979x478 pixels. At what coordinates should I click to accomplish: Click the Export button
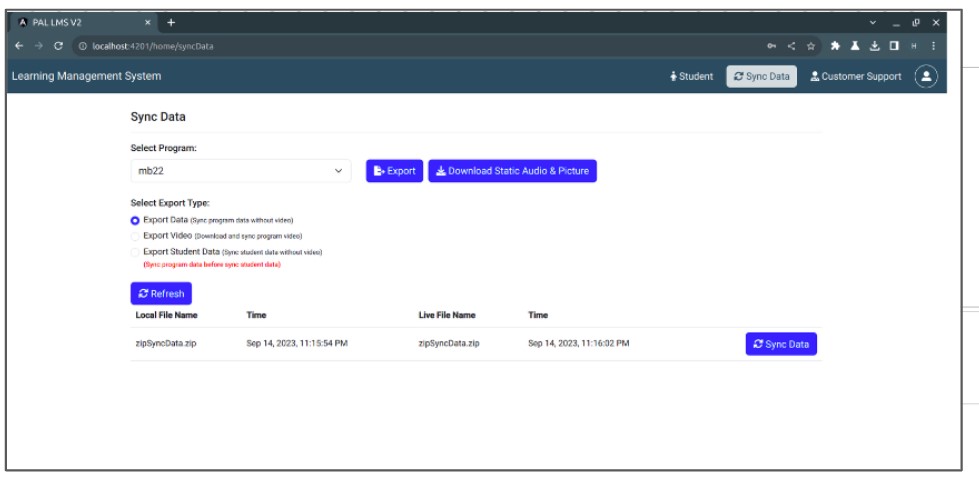[x=394, y=171]
